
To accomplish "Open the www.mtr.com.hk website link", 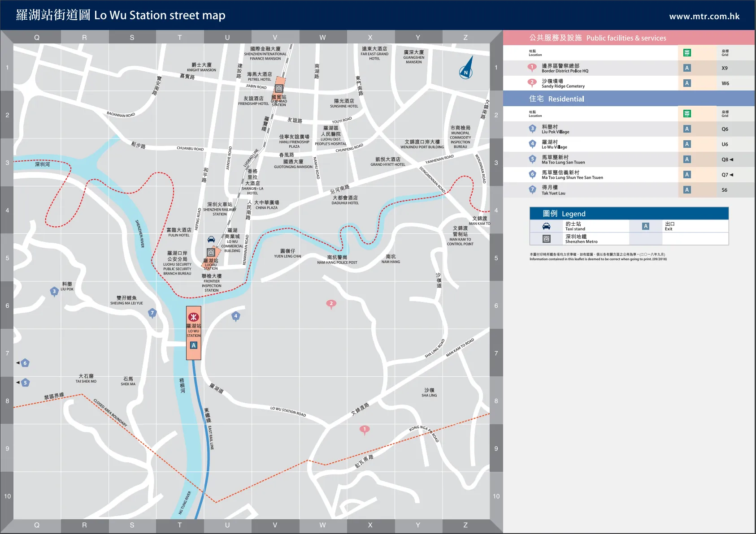I will [x=704, y=17].
